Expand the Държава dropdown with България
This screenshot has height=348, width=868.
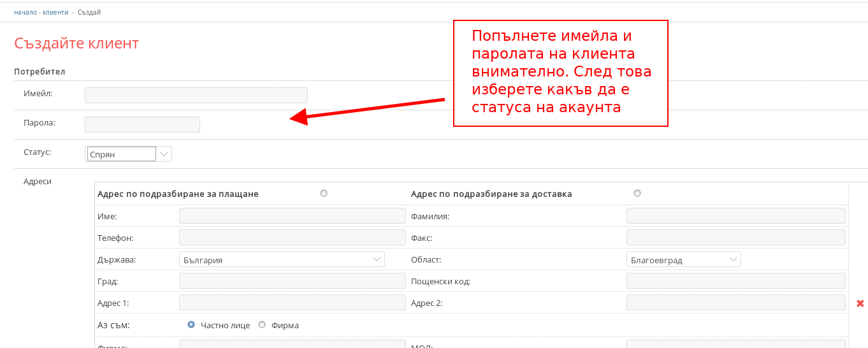(x=282, y=259)
